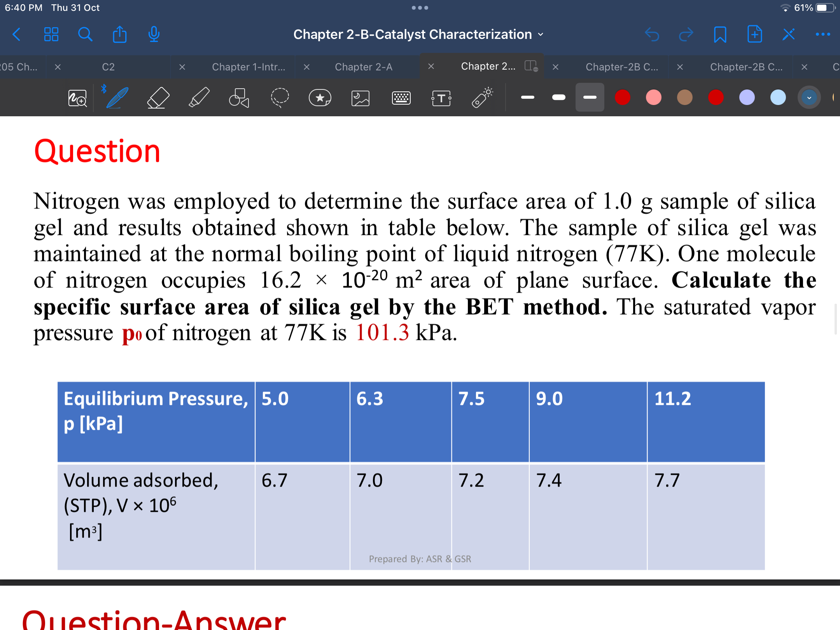
Task: Switch to the 05 Ch... tab
Action: coord(19,67)
